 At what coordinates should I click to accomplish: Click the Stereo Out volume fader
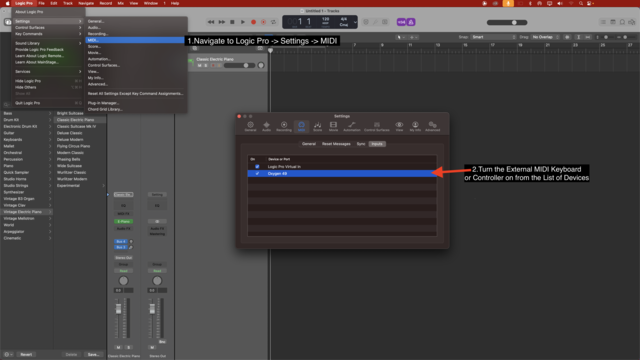click(x=152, y=310)
